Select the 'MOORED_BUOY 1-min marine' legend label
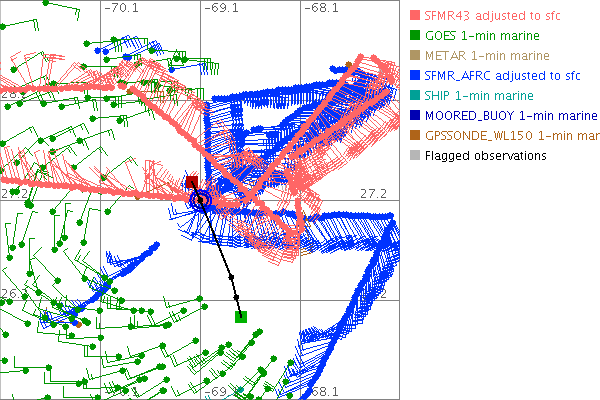 pos(511,115)
